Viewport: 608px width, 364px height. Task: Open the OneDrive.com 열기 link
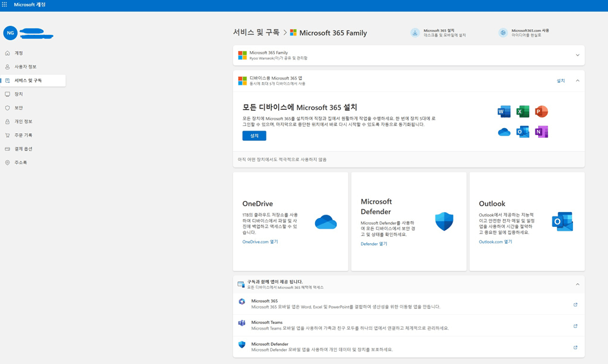click(x=260, y=242)
